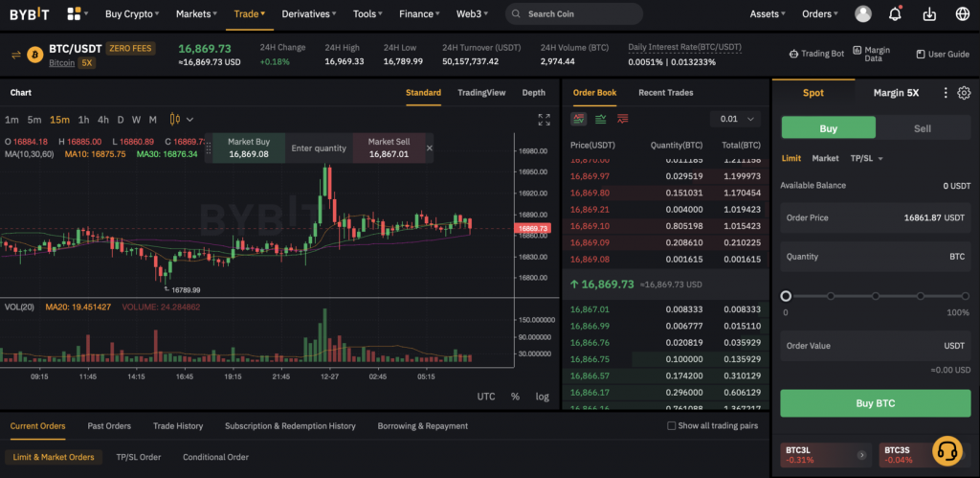
Task: Click the Bybit logo
Action: (29, 13)
